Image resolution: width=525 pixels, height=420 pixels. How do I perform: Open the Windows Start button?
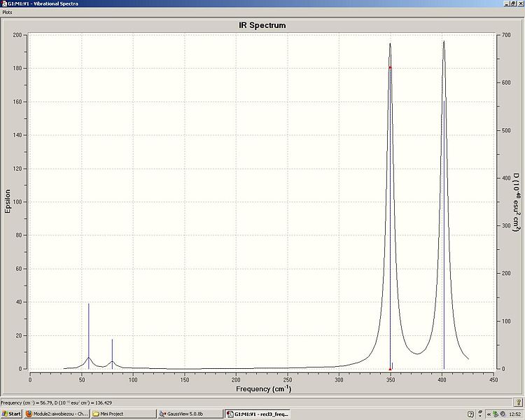(11, 414)
